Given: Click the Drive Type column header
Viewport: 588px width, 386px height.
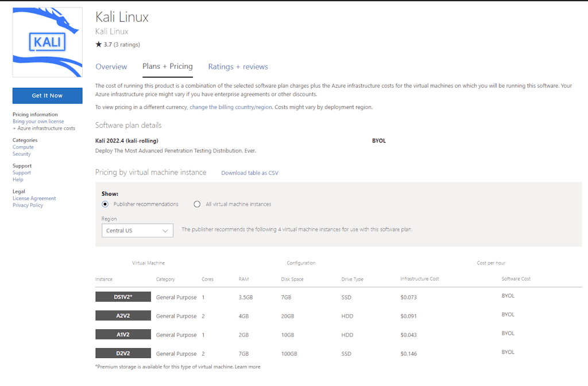Looking at the screenshot, I should pyautogui.click(x=353, y=279).
